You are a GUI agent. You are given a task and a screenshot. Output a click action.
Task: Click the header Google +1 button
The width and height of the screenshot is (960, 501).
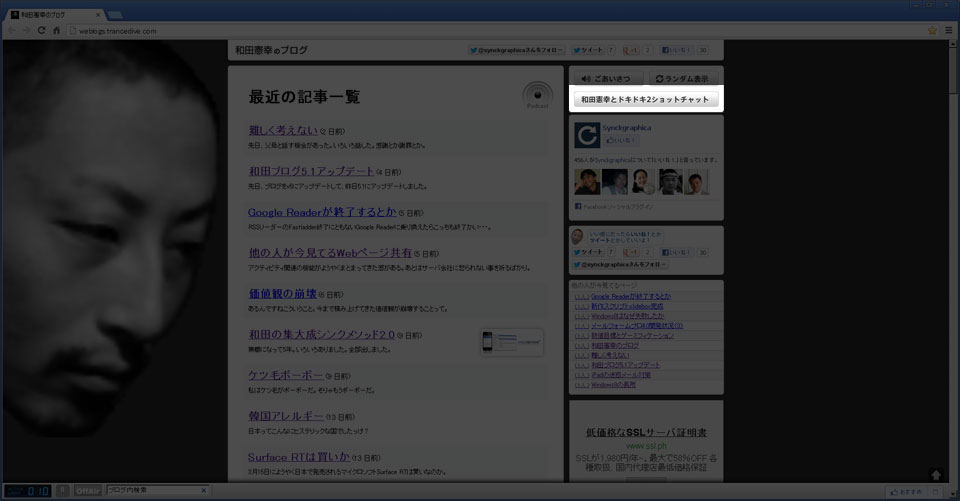630,50
